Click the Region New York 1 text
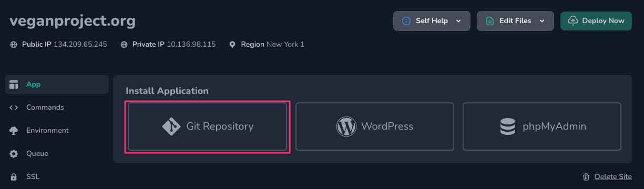Screen dimensions: 644x189 pyautogui.click(x=272, y=45)
